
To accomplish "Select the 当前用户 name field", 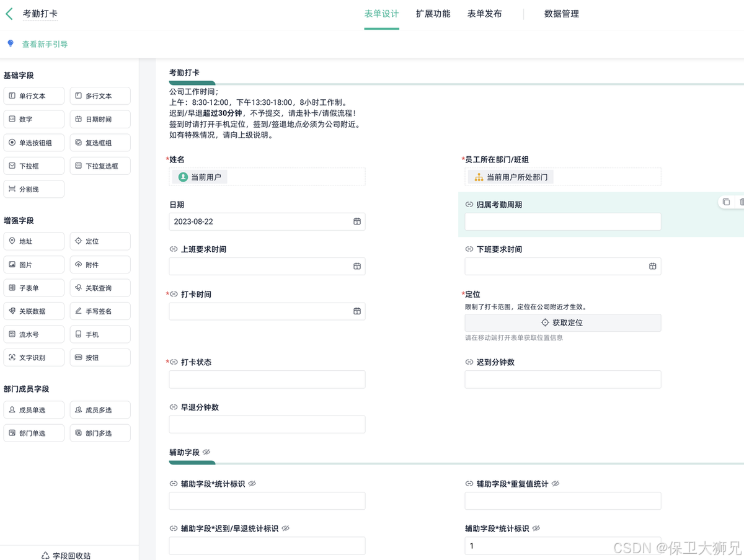I will (267, 177).
